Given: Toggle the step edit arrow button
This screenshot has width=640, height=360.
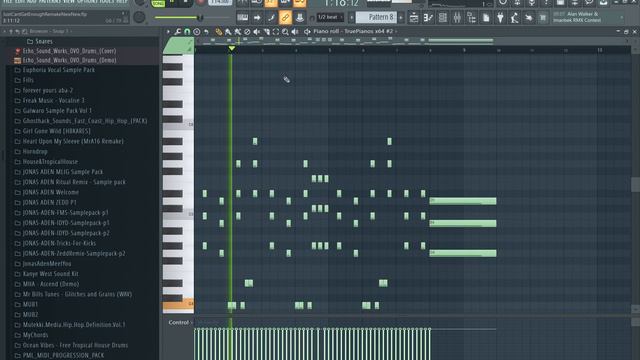Looking at the screenshot, I should (x=257, y=18).
